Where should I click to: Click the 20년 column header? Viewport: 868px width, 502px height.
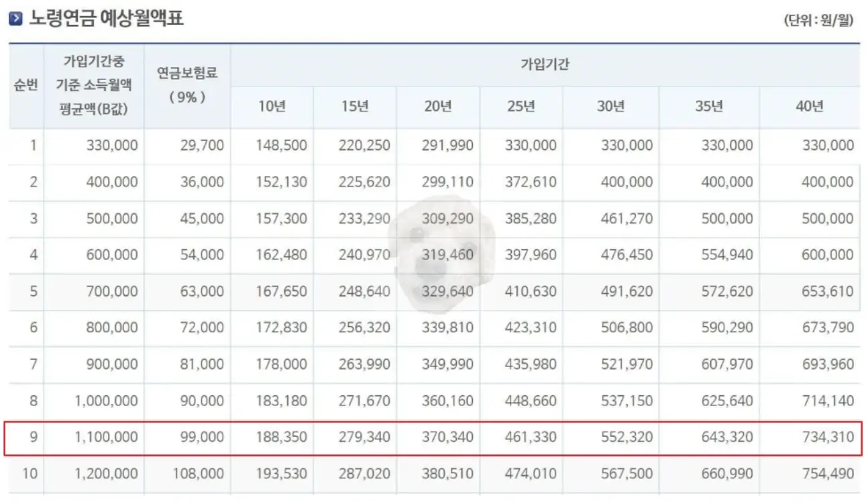[438, 106]
